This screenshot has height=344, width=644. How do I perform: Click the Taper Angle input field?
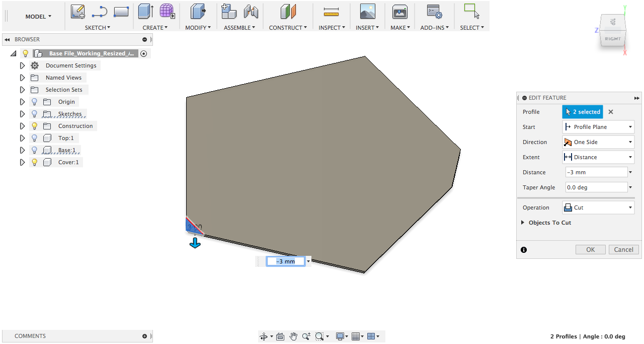click(596, 187)
